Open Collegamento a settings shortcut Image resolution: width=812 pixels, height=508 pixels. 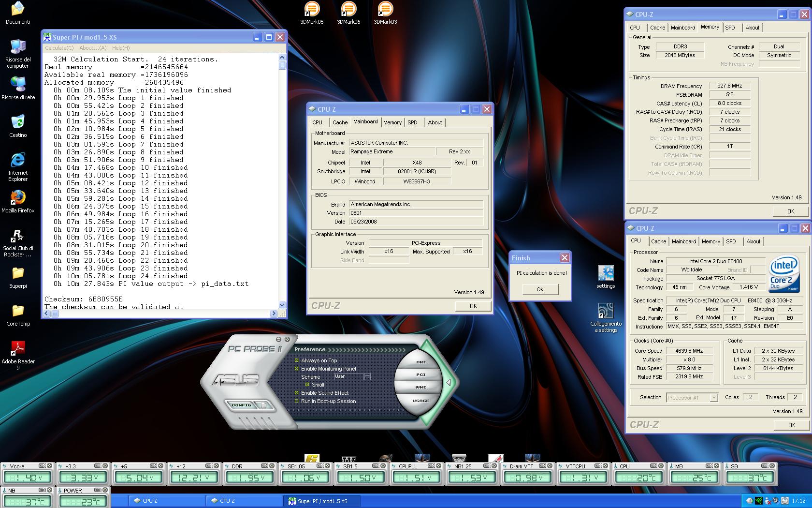pyautogui.click(x=606, y=318)
